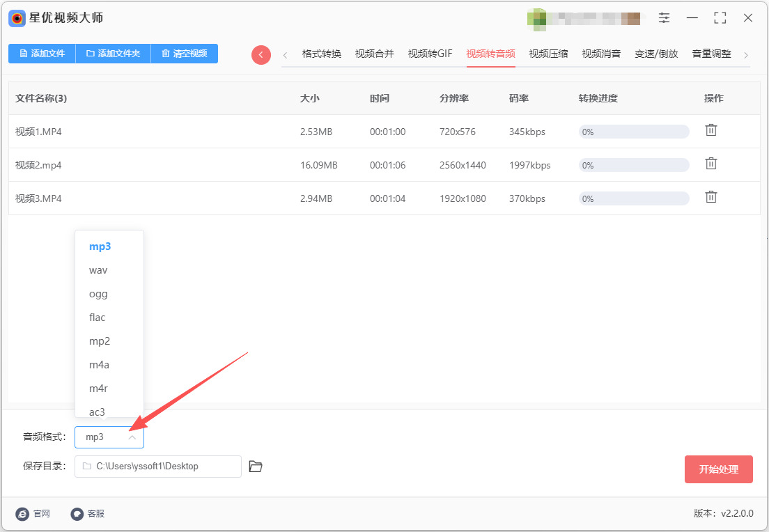The height and width of the screenshot is (532, 769).
Task: Switch to 视频压缩 tab
Action: pos(548,54)
